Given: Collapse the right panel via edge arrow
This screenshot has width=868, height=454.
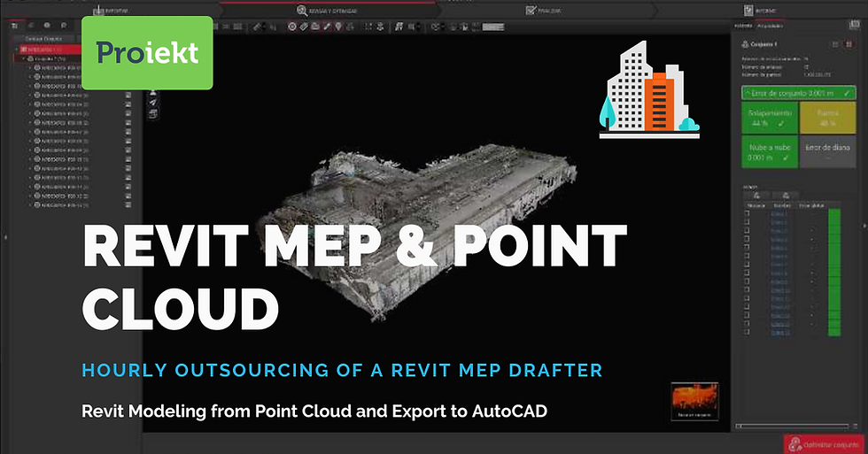Looking at the screenshot, I should pos(864,227).
